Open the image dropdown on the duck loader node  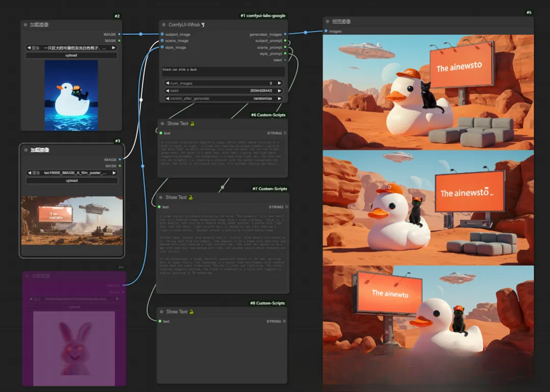click(70, 47)
